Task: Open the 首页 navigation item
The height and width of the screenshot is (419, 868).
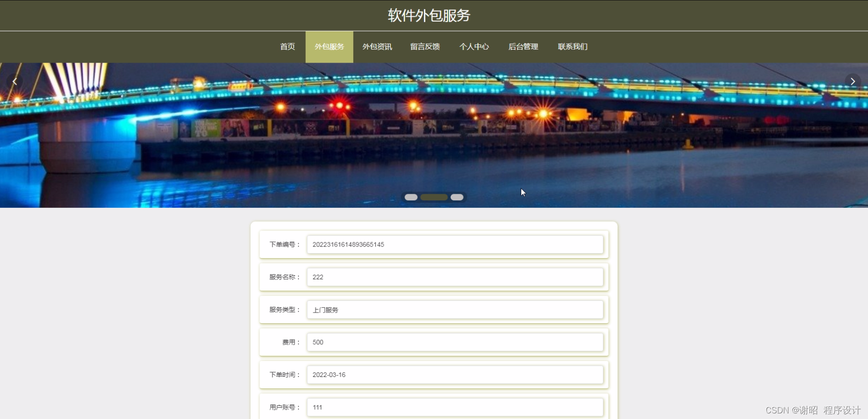Action: point(287,47)
